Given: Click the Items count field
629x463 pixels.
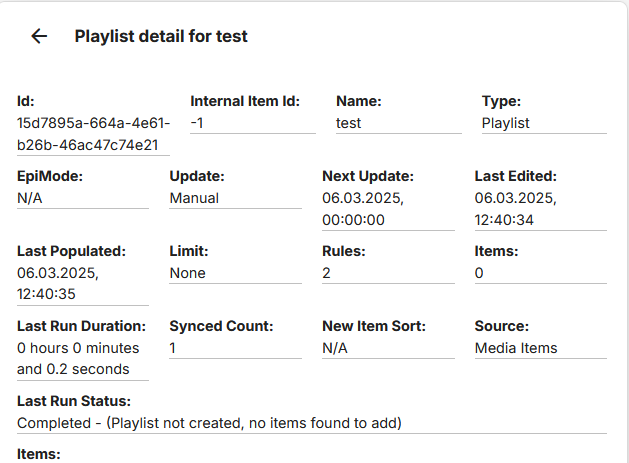Looking at the screenshot, I should click(x=540, y=273).
